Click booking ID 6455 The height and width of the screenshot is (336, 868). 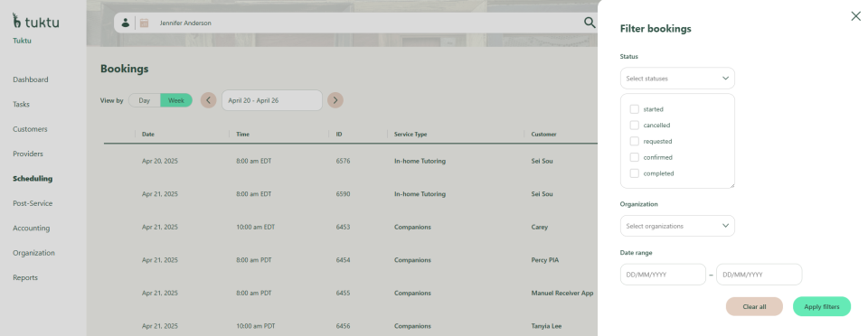coord(343,294)
